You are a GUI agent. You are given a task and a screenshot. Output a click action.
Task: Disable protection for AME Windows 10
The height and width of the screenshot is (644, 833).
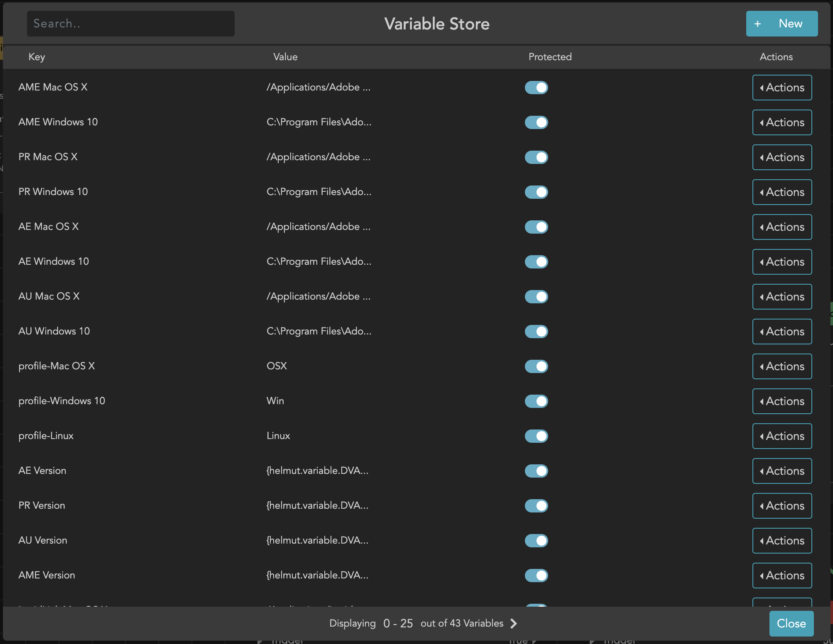point(536,122)
